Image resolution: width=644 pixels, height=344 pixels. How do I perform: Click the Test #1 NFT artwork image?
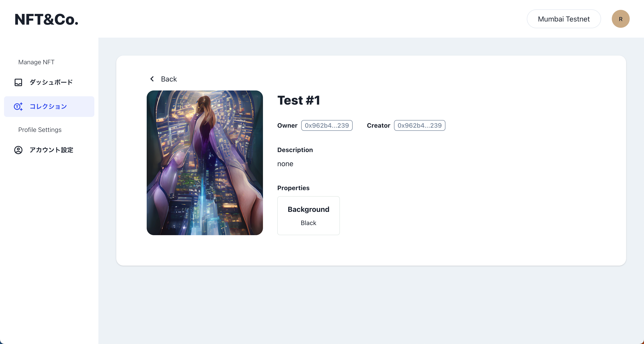pos(205,163)
